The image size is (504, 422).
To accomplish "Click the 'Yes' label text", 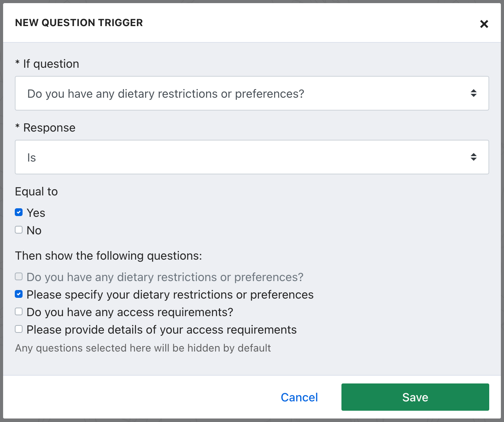I will point(36,213).
